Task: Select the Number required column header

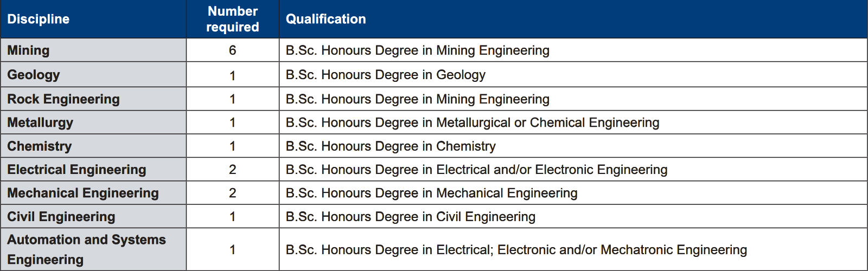Action: 233,19
